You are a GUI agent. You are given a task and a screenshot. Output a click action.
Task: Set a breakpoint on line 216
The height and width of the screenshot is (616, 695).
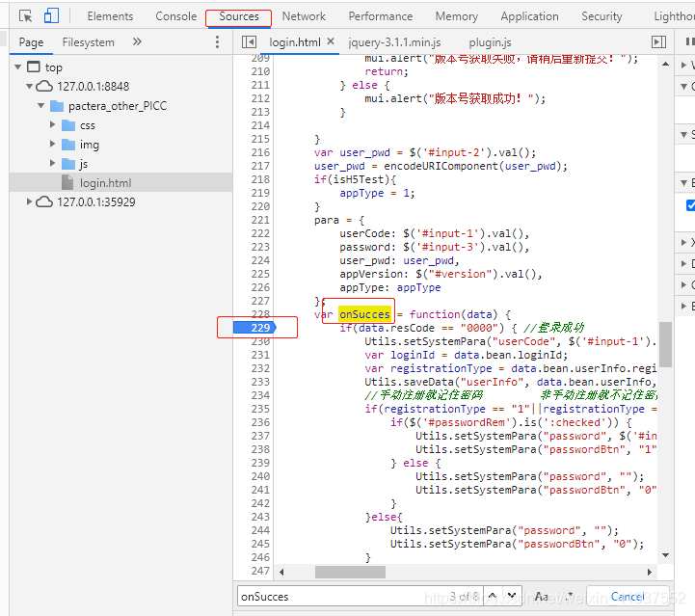[260, 152]
